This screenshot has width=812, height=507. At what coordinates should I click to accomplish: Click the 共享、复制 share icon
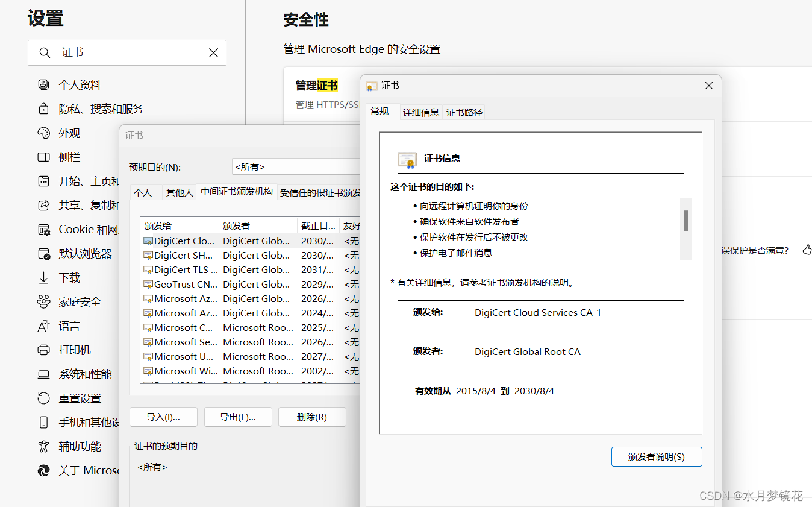[43, 206]
